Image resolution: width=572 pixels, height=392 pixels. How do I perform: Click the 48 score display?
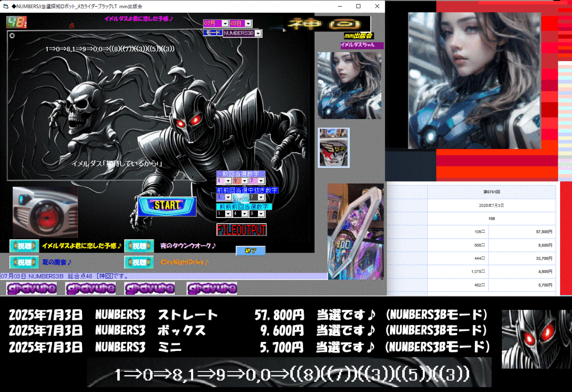pos(17,22)
